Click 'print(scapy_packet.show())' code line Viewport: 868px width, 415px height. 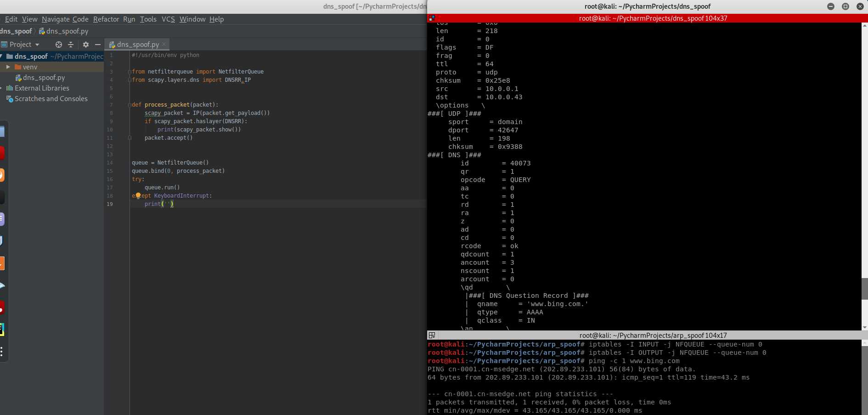(x=199, y=130)
